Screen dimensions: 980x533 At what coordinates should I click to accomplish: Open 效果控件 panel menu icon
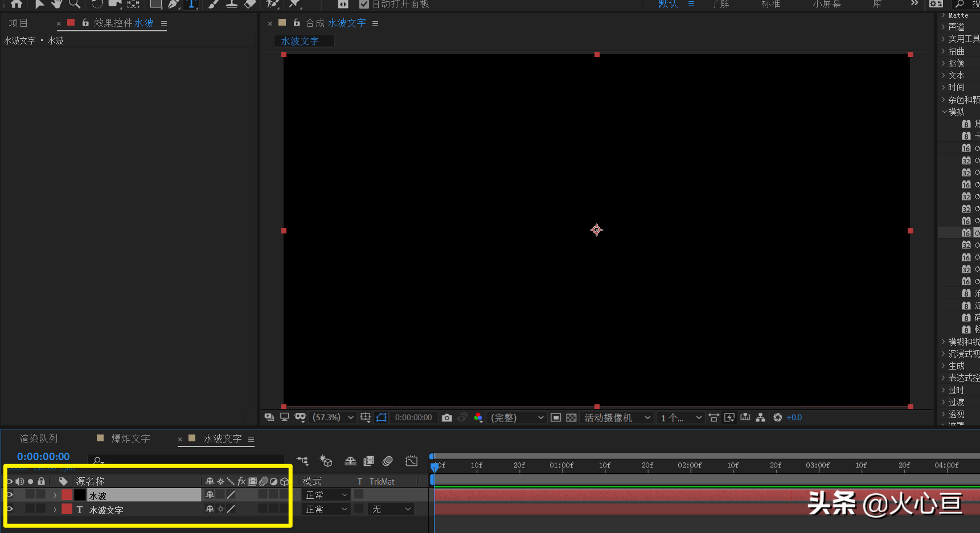pos(164,24)
